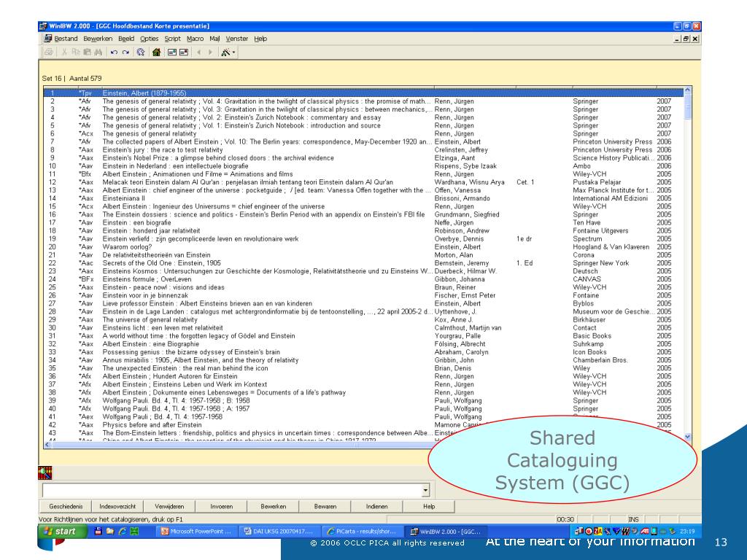Screen dimensions: 747x560
Task: Click publisher 'Hoogland & Van Klaveren'
Action: (611, 246)
